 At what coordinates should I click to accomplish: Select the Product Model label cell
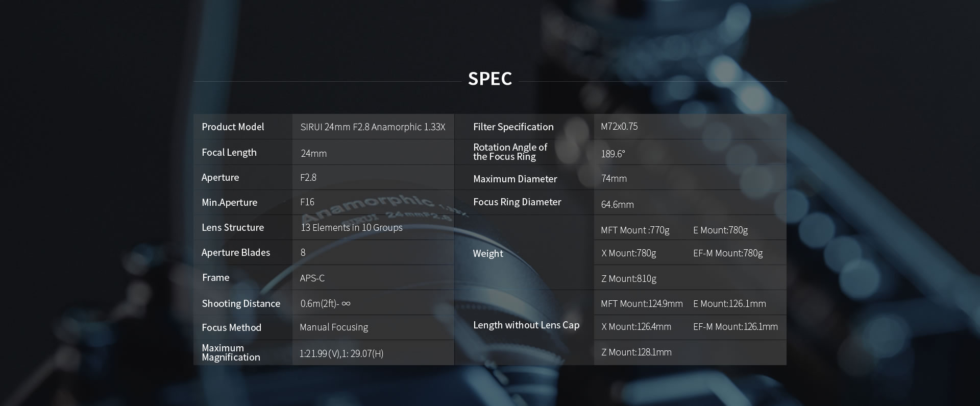click(x=243, y=127)
